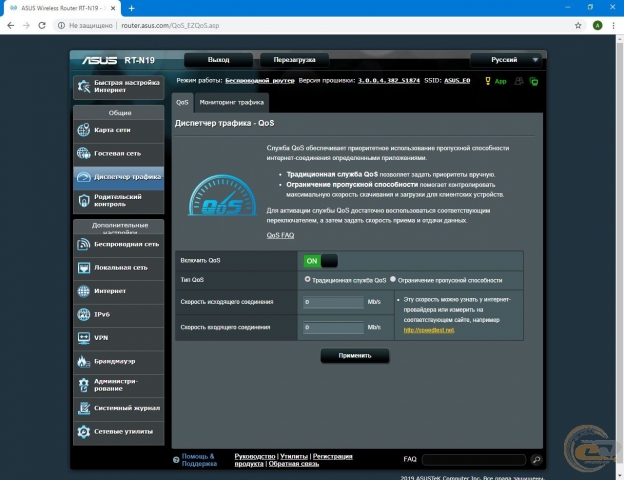Open the Chrome three-dot menu
Viewport: 624px width, 480px height.
(613, 25)
